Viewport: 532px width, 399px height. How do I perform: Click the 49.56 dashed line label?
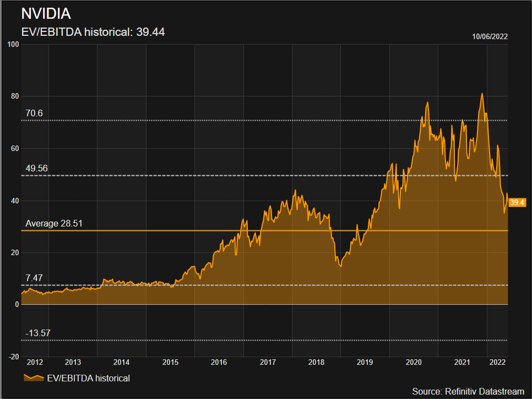[37, 169]
